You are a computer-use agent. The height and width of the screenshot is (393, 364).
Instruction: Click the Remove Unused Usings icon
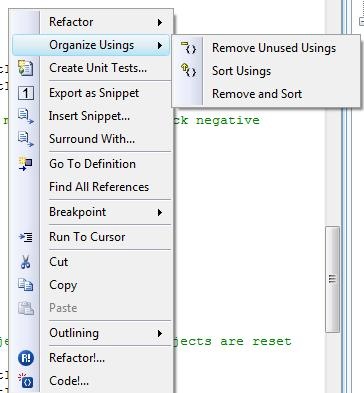pyautogui.click(x=188, y=48)
